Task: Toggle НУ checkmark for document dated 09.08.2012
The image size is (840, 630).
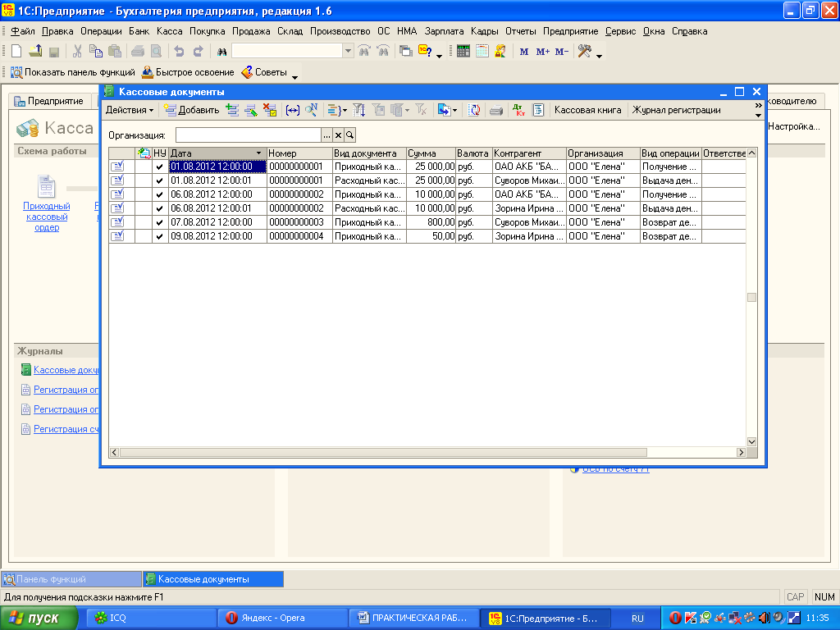Action: 160,236
